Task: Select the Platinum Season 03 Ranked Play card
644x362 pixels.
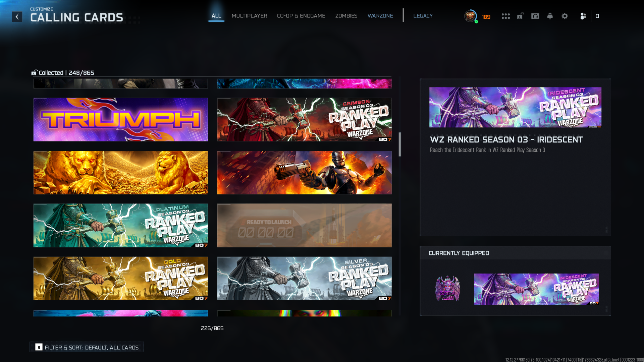Action: pos(121,226)
